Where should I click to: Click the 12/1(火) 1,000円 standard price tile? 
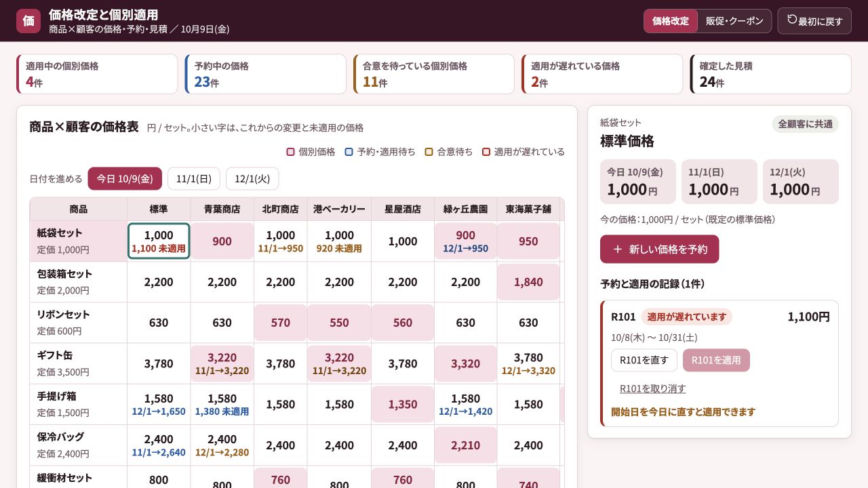(800, 182)
